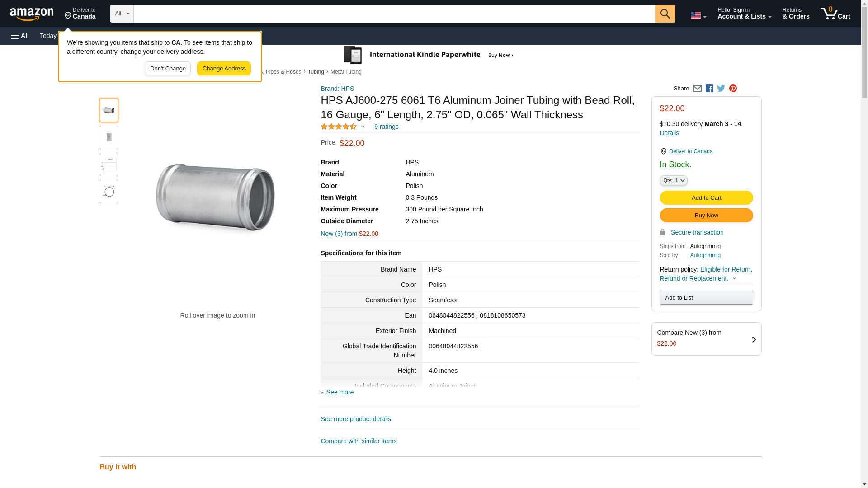Share on Twitter icon

721,89
